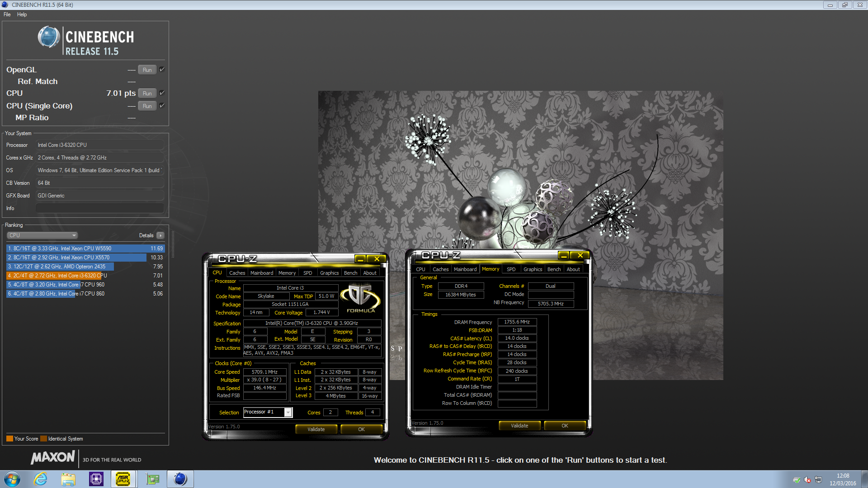This screenshot has width=868, height=488.
Task: Click Validate in right CPU-Z window
Action: (x=519, y=426)
